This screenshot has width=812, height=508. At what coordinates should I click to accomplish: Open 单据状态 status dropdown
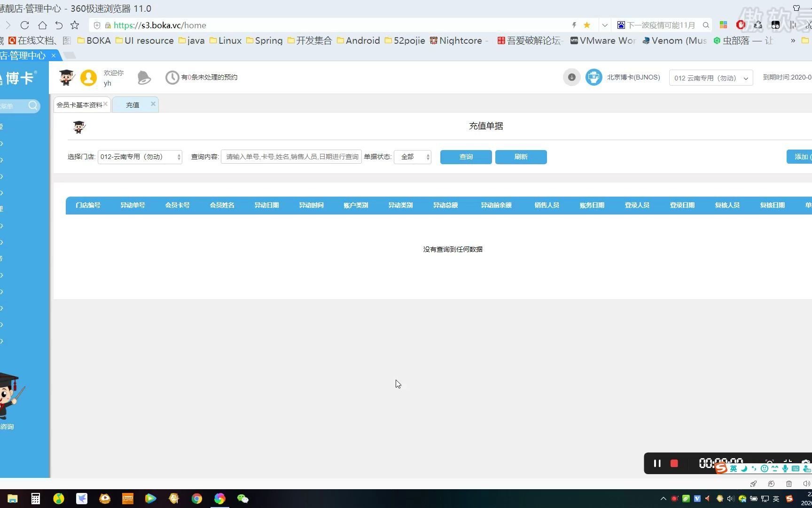413,157
